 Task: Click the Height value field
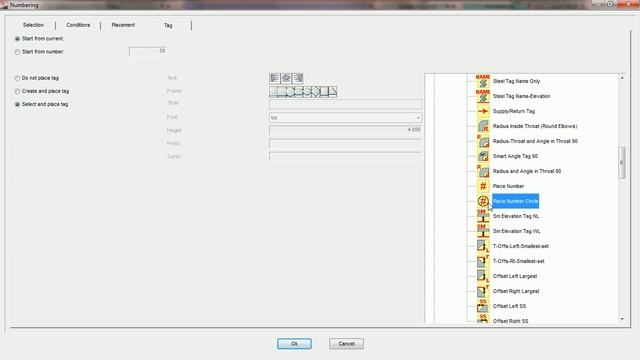(x=345, y=130)
